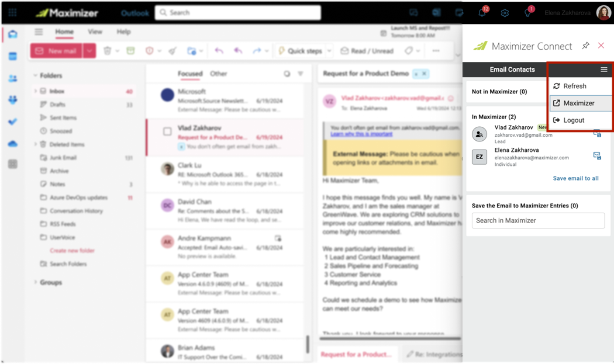Open People in left app rail
Image resolution: width=614 pixels, height=364 pixels.
click(x=12, y=78)
